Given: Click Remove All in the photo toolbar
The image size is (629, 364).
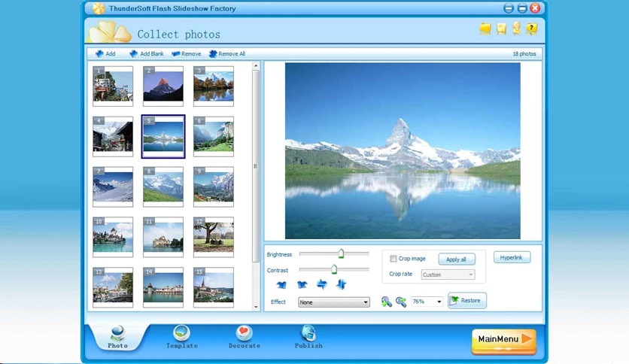Looking at the screenshot, I should (x=227, y=53).
